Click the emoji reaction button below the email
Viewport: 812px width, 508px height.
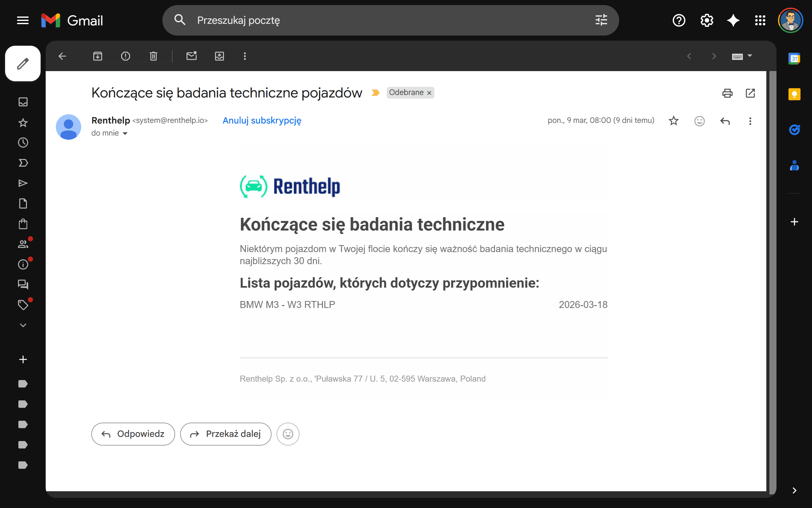point(288,434)
